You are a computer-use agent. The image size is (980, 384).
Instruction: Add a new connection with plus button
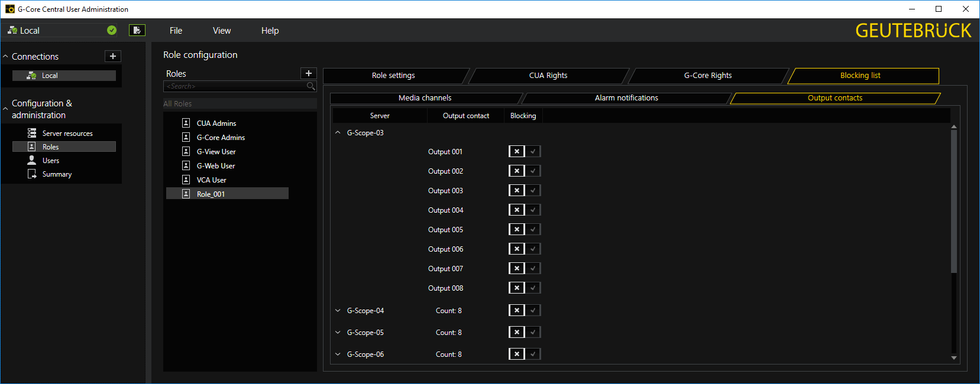pos(113,56)
